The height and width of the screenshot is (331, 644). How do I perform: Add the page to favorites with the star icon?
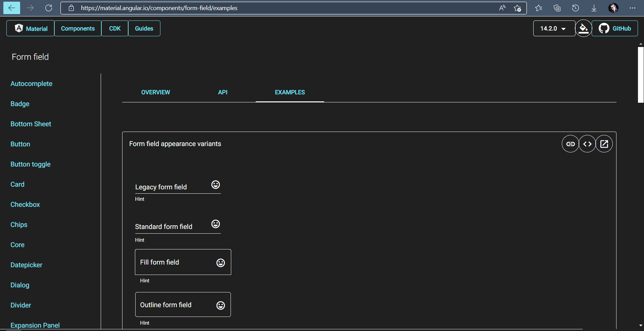point(517,8)
